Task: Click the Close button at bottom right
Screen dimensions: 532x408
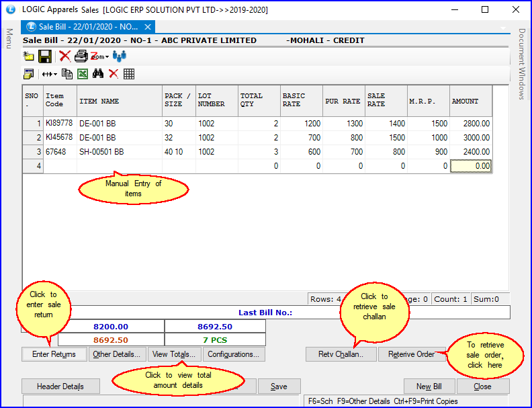Action: tap(482, 386)
